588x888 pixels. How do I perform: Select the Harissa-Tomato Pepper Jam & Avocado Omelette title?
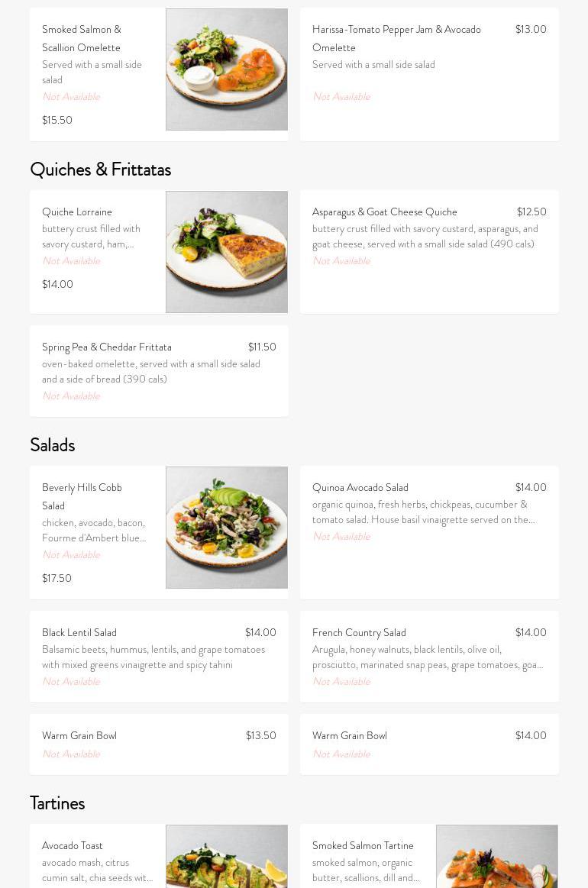396,38
